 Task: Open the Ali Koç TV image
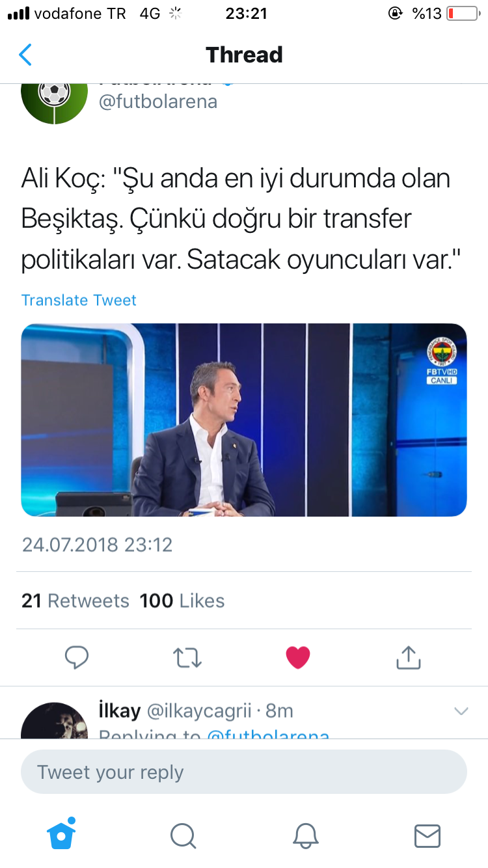(244, 420)
